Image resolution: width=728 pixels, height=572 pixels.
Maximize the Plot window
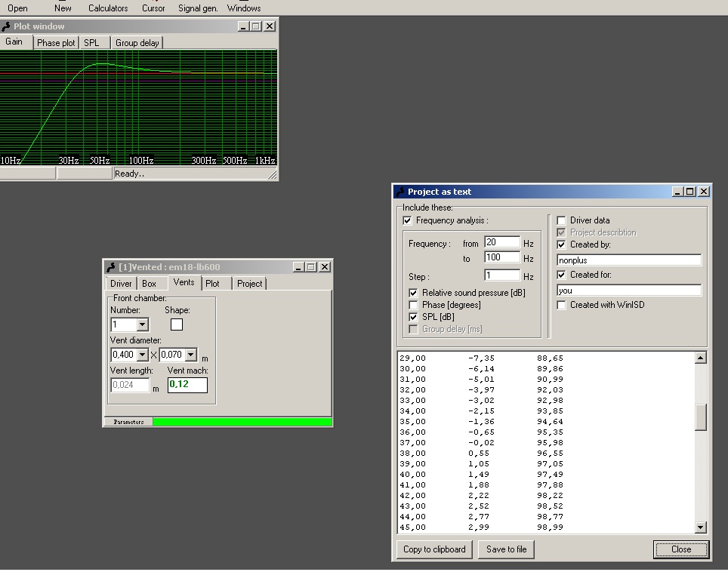(x=256, y=26)
